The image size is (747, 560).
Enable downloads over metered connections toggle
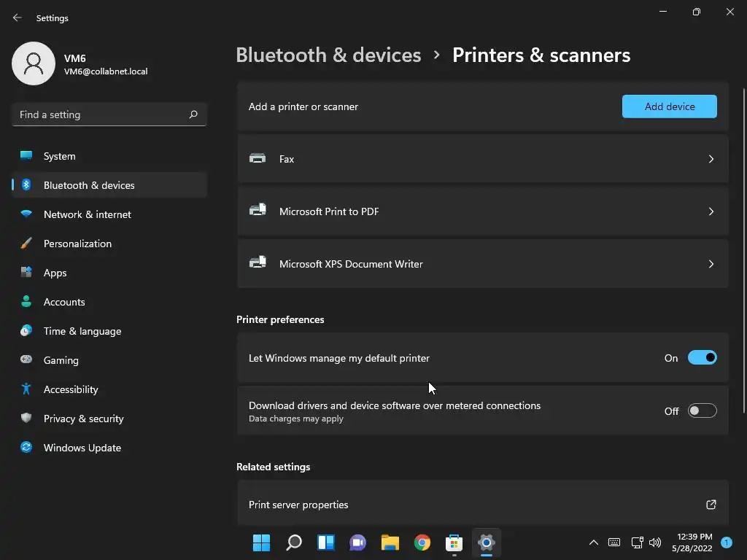703,411
